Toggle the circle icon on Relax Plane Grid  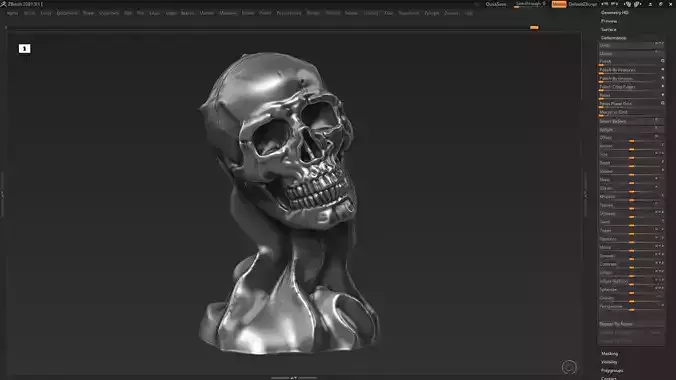[663, 103]
